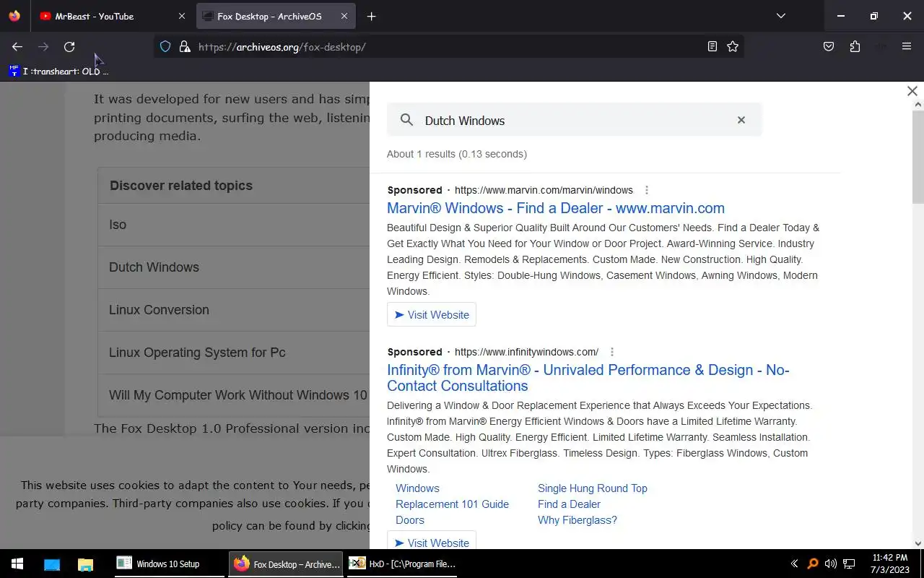Open Single Hung Round Top sitelink

593,488
